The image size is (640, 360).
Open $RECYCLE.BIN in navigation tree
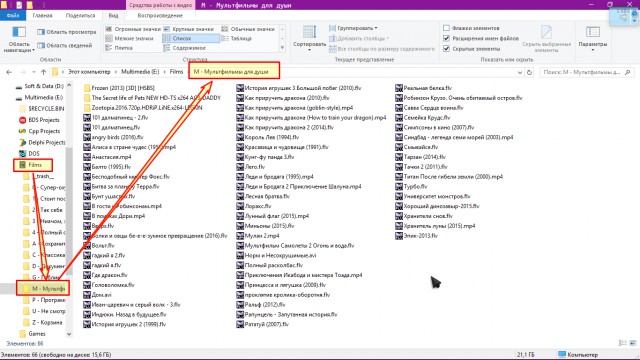(x=42, y=109)
